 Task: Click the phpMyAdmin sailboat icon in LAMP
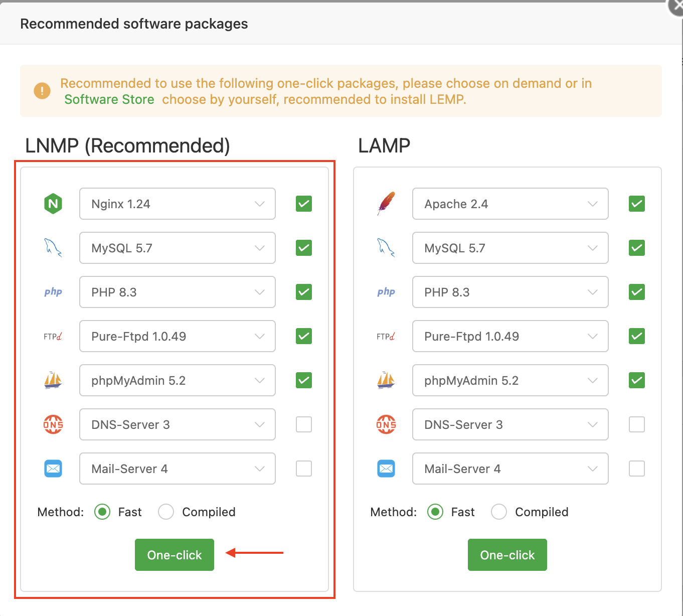point(386,380)
